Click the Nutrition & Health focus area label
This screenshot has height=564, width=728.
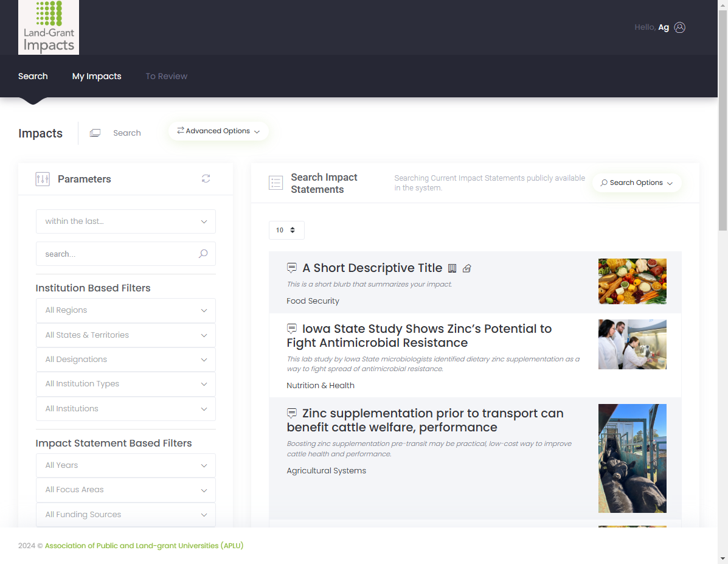[321, 386]
